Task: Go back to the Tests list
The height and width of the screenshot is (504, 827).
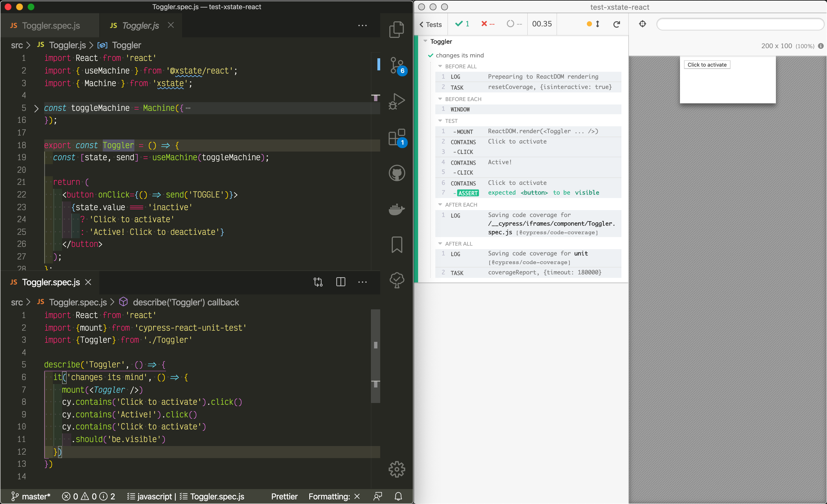Action: tap(431, 24)
